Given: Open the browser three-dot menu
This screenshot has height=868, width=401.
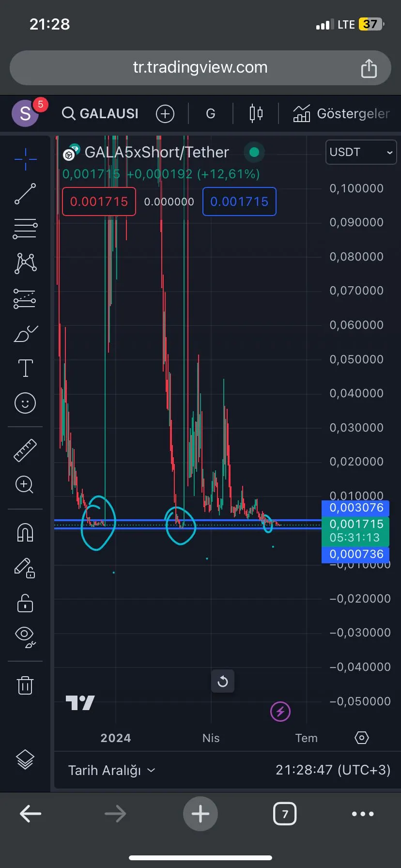Looking at the screenshot, I should [x=363, y=814].
